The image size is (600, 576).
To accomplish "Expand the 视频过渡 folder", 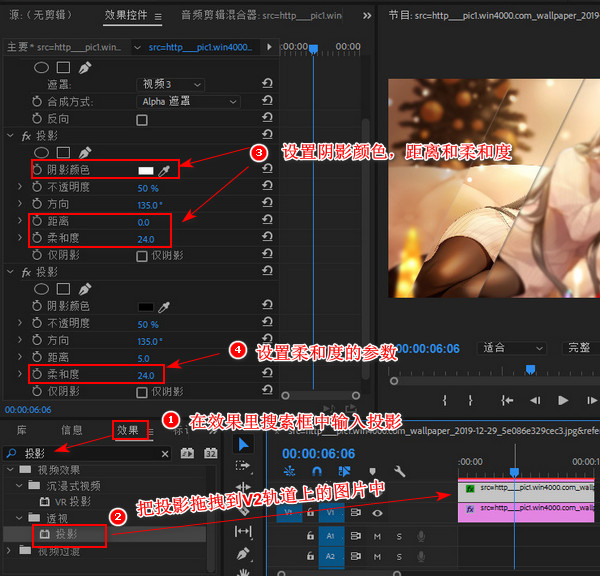I will tap(9, 550).
